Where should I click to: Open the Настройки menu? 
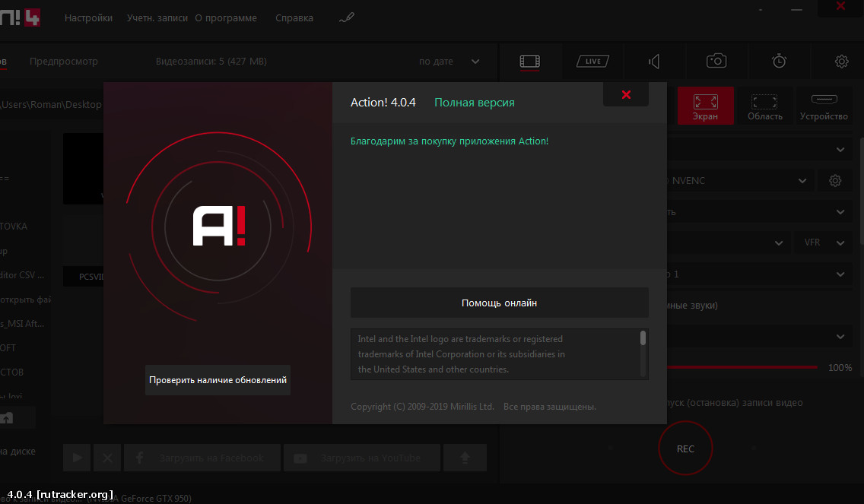[88, 17]
